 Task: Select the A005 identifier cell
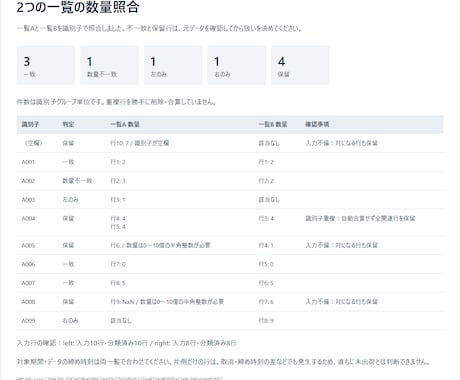coord(28,245)
